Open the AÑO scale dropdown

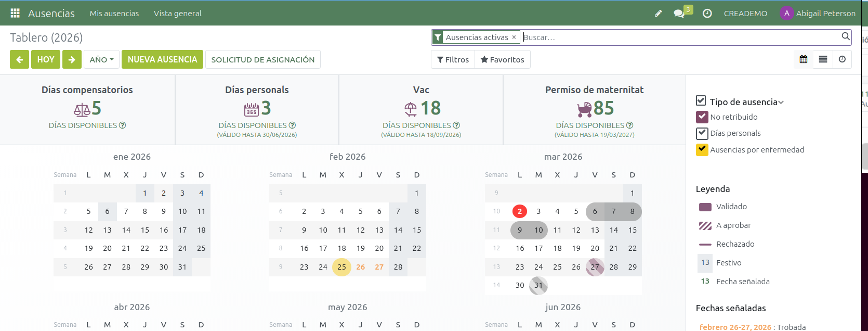101,59
